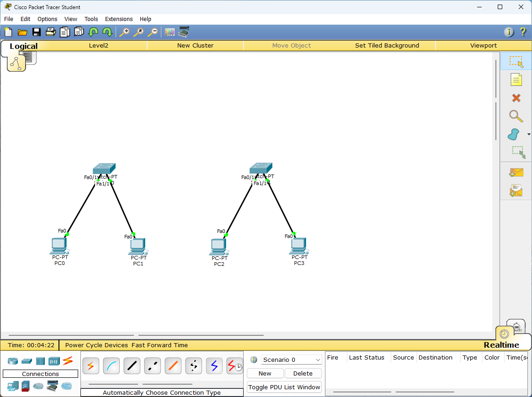Click Set Tiled Background button
532x397 pixels.
tap(387, 45)
